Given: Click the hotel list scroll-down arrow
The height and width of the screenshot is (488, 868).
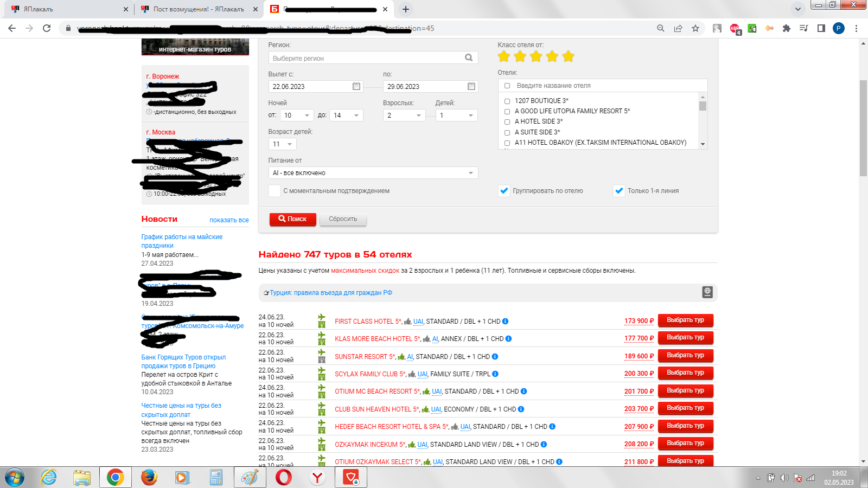Looking at the screenshot, I should click(703, 144).
